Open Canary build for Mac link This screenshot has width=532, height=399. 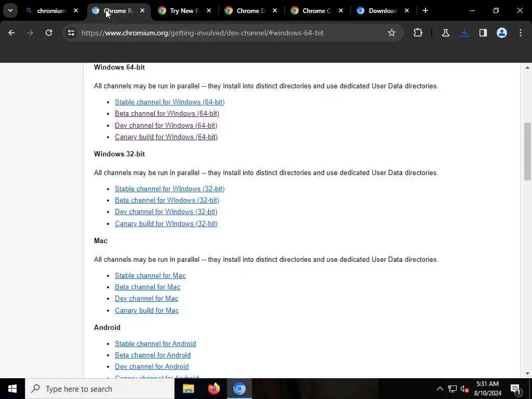point(147,311)
